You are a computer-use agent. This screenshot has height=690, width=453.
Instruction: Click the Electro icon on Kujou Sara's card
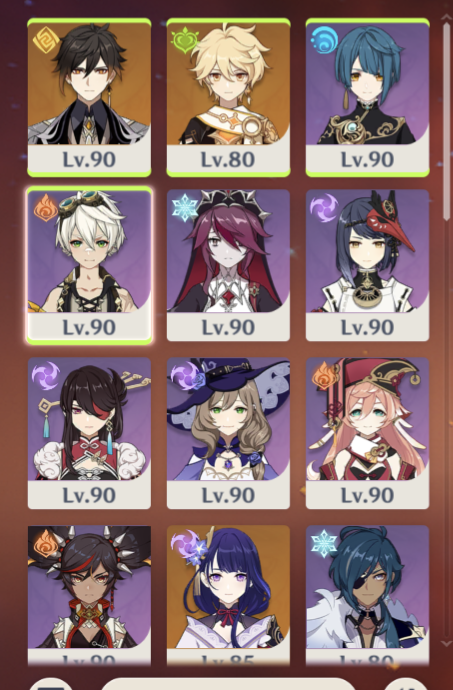(324, 207)
